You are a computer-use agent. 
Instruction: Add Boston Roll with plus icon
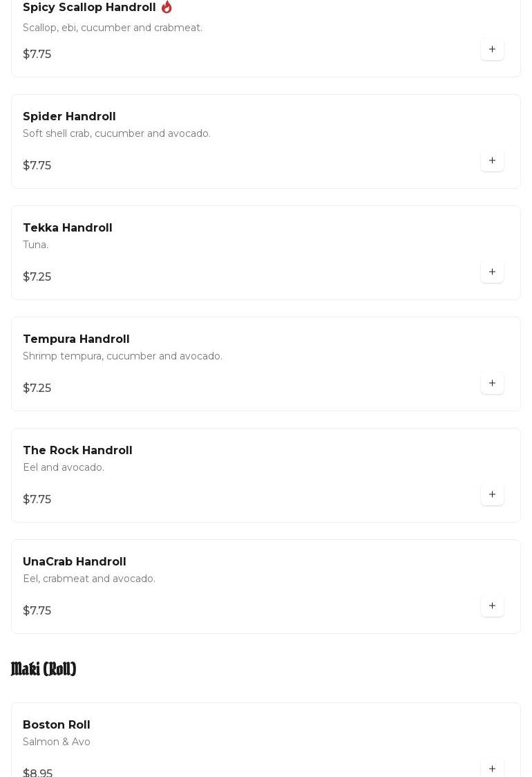(492, 769)
